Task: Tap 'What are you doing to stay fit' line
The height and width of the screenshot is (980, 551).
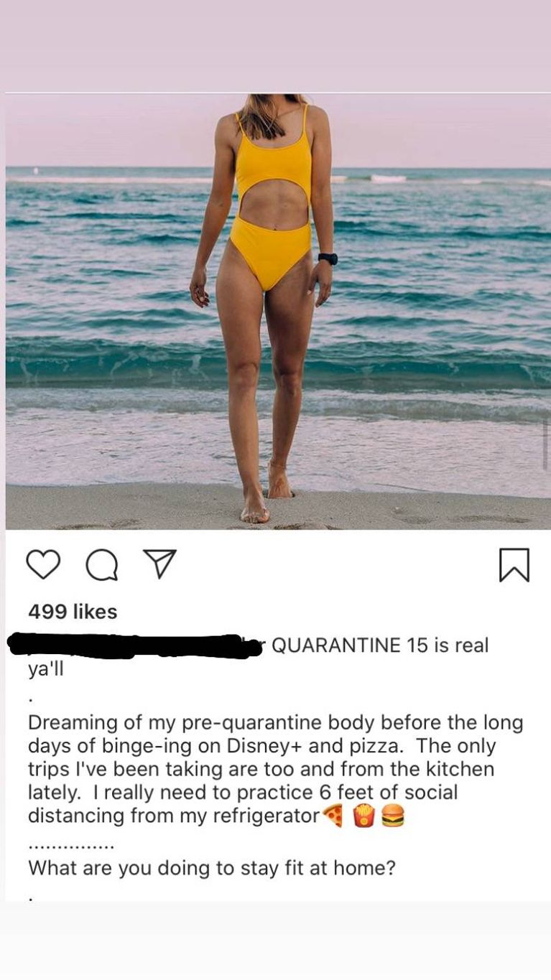Action: tap(212, 868)
